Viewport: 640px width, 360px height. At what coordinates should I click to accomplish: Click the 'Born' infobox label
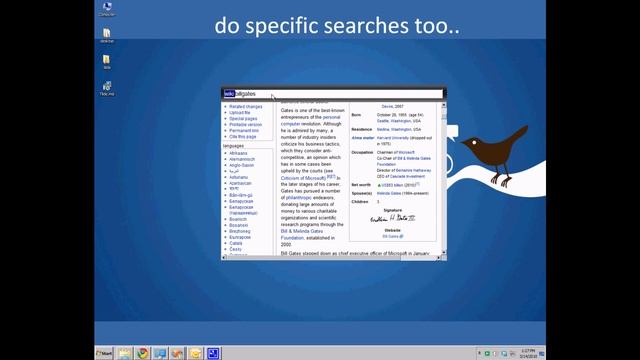pos(356,115)
